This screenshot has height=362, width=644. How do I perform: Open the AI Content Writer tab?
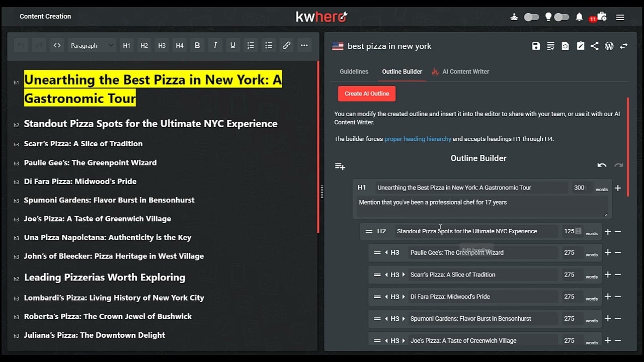tap(460, 71)
